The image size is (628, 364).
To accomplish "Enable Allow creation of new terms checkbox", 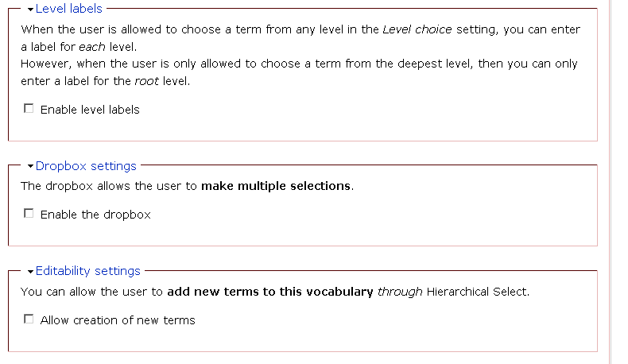I will 29,319.
